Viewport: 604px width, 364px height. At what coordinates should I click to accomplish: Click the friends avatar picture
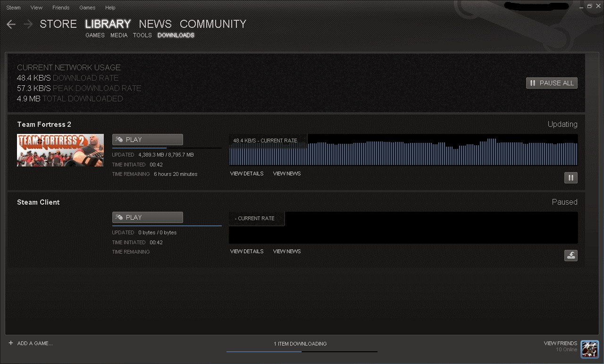pos(590,349)
